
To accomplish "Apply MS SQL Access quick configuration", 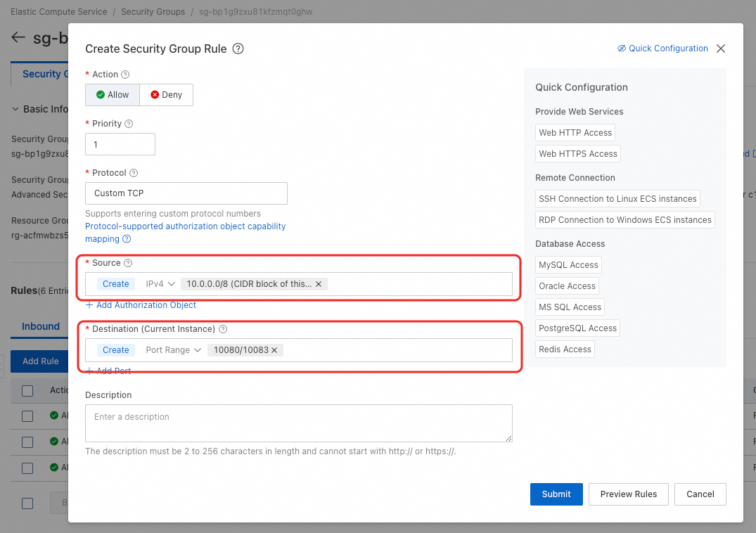I will [x=570, y=307].
